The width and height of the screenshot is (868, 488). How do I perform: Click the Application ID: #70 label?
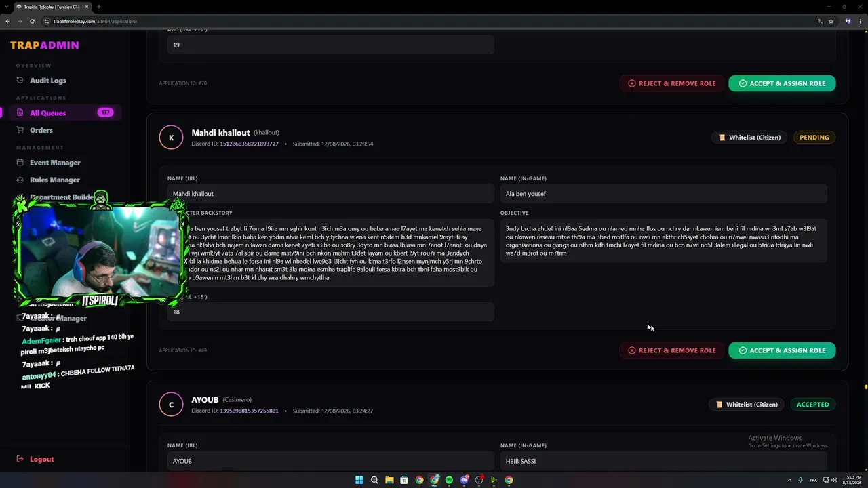tap(183, 83)
